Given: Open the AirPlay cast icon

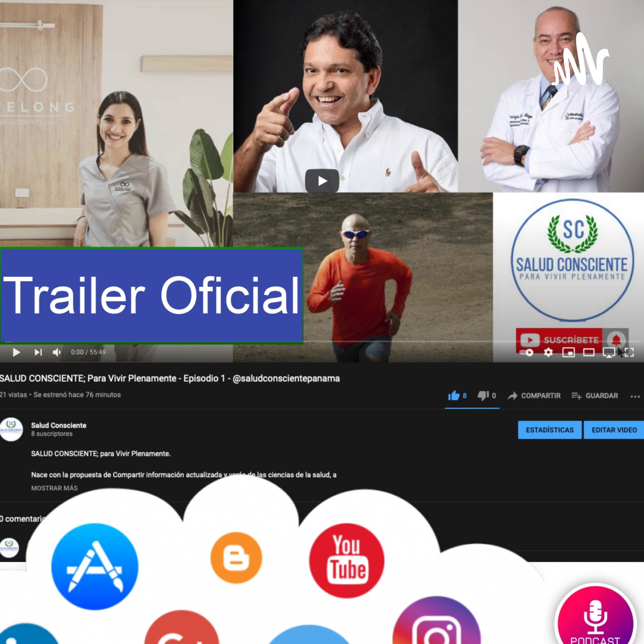Looking at the screenshot, I should pyautogui.click(x=609, y=353).
